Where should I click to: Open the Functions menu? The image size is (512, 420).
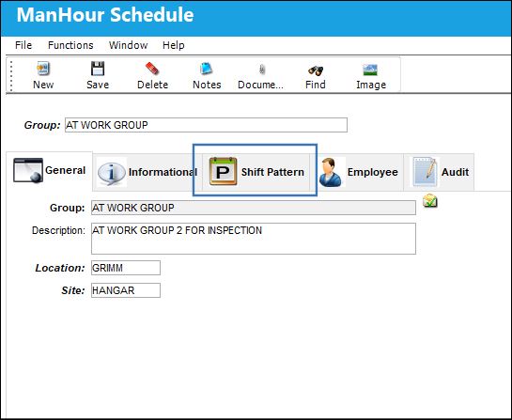(70, 45)
